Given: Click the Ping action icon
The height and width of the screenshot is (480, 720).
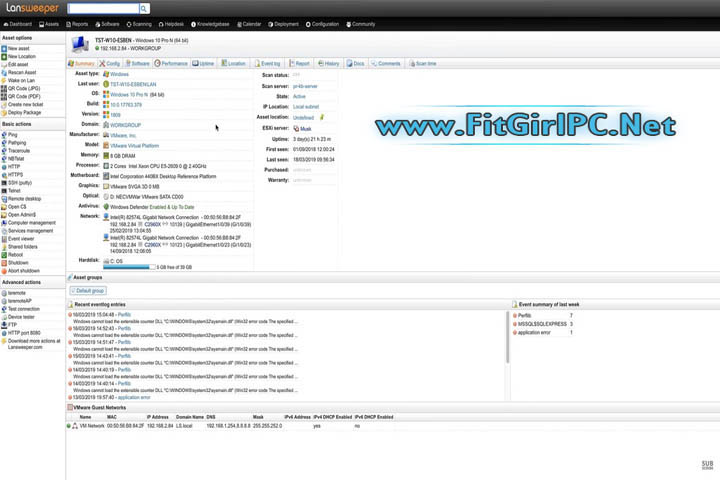Looking at the screenshot, I should pos(4,134).
